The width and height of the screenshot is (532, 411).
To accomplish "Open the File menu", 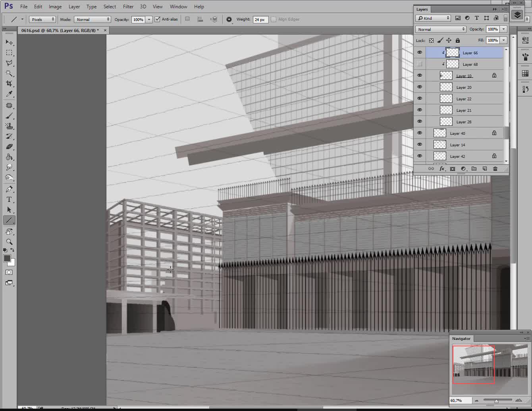I will 24,6.
